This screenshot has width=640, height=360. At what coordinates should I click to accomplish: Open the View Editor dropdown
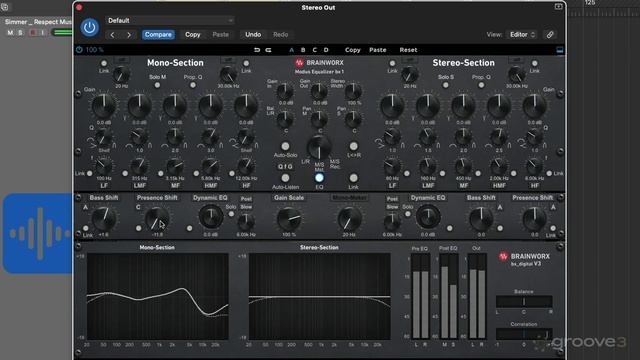pos(522,35)
